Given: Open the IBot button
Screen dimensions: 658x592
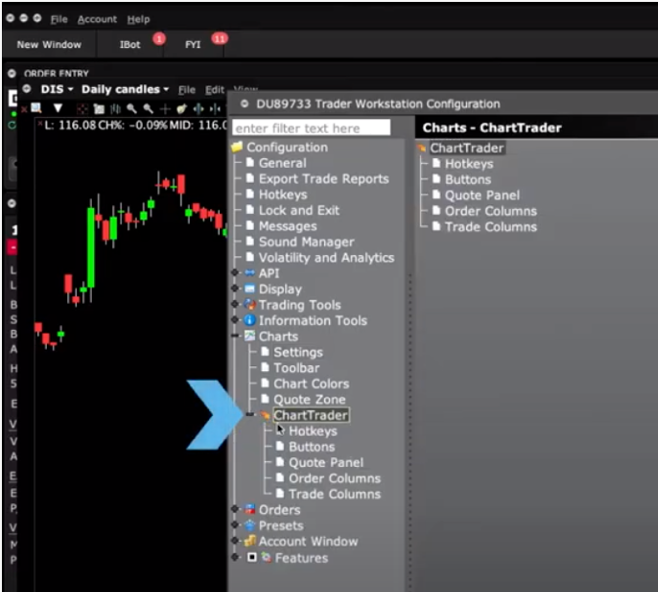Looking at the screenshot, I should tap(130, 45).
